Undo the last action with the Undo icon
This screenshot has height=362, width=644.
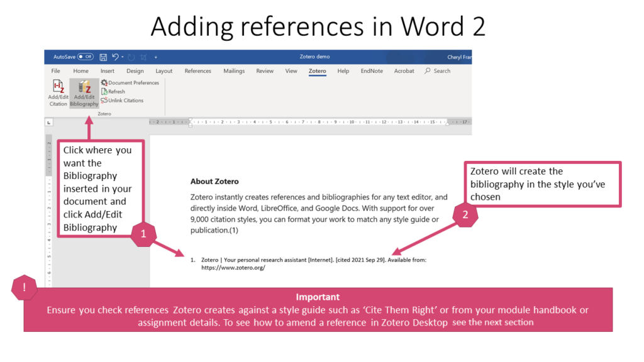[116, 57]
